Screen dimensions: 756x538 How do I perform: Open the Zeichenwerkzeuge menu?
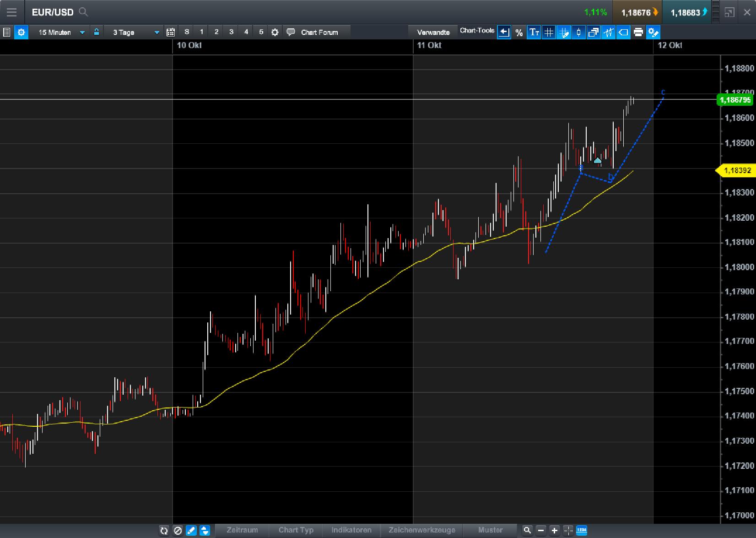[421, 530]
